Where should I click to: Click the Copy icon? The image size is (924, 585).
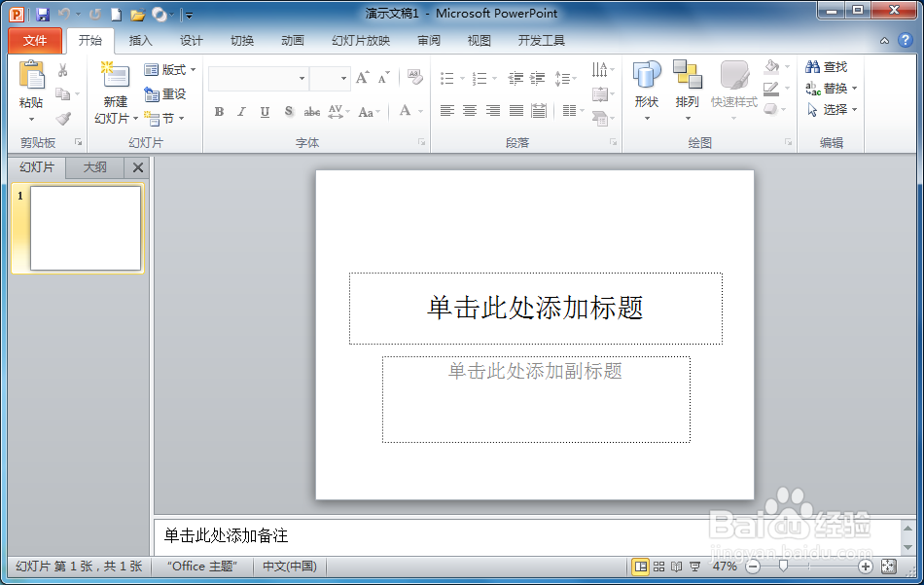coord(62,93)
